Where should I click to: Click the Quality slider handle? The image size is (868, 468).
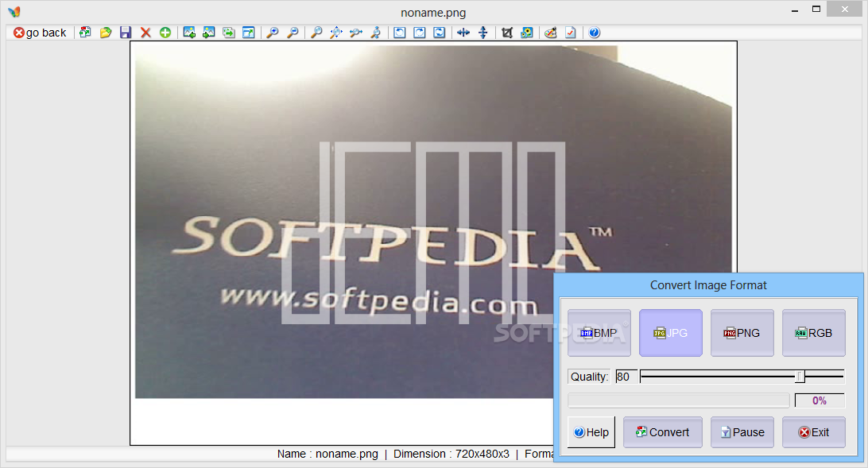pos(800,377)
